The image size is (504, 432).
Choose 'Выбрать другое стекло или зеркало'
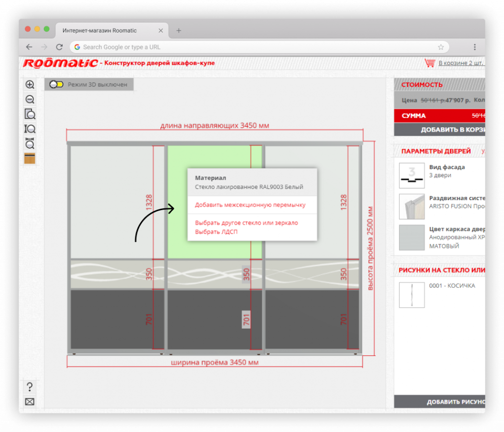[246, 223]
